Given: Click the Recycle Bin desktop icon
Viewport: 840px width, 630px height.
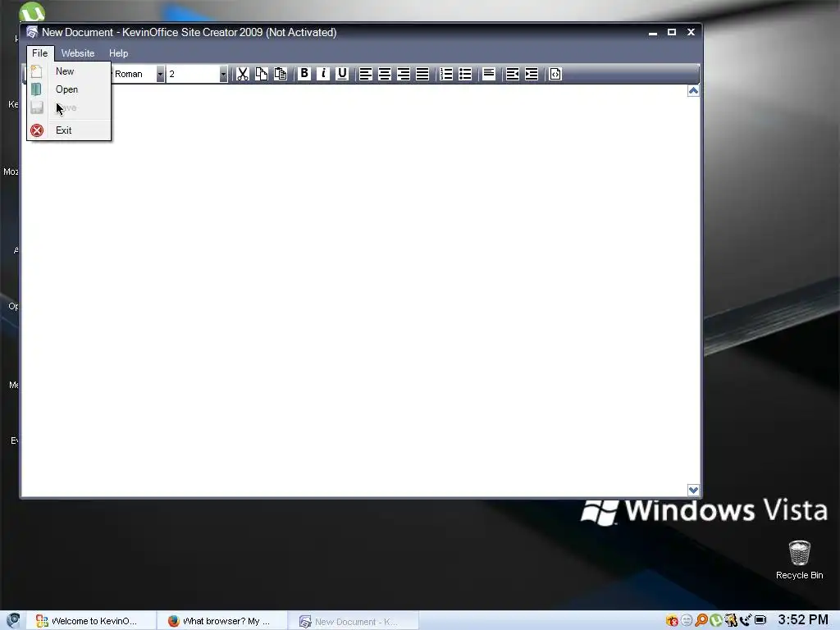Looking at the screenshot, I should click(799, 559).
